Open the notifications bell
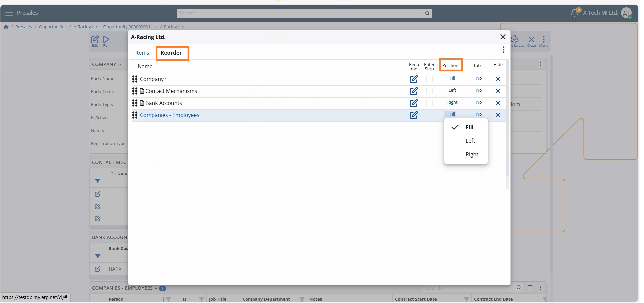Screen dimensions: 644x303 [x=575, y=13]
